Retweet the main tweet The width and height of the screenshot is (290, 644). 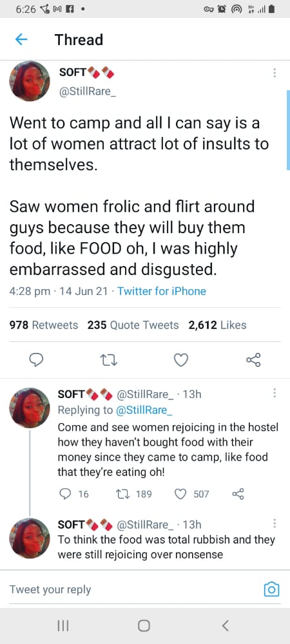click(110, 360)
